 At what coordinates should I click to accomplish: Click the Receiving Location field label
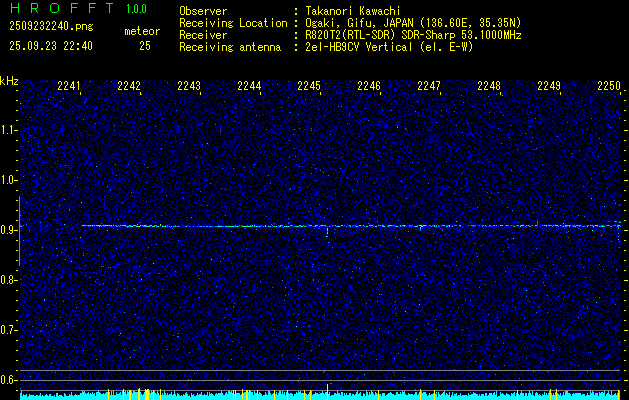click(x=233, y=23)
